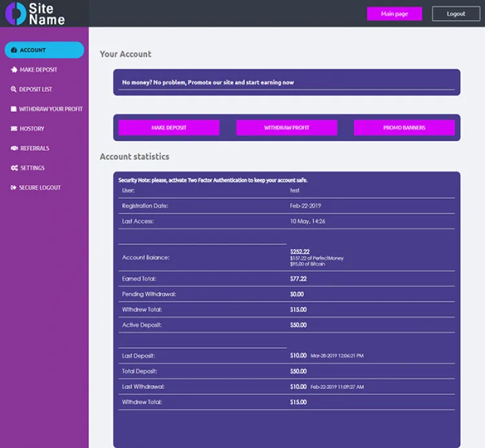The height and width of the screenshot is (448, 485).
Task: Click the Withdraw Your Profit icon
Action: 14,109
